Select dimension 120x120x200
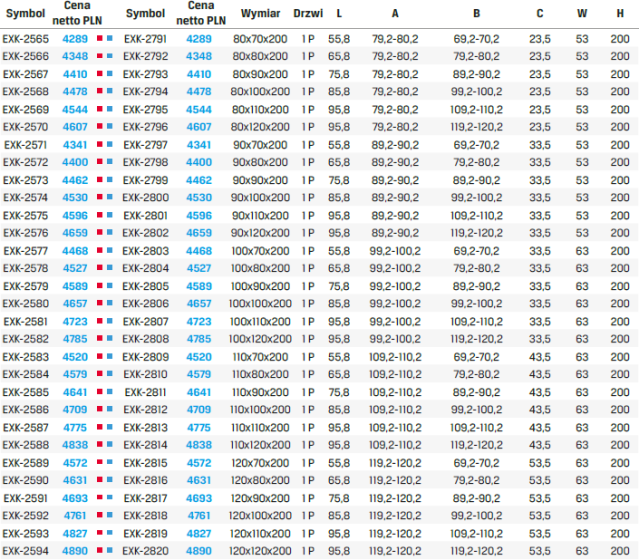The width and height of the screenshot is (639, 560). (260, 551)
